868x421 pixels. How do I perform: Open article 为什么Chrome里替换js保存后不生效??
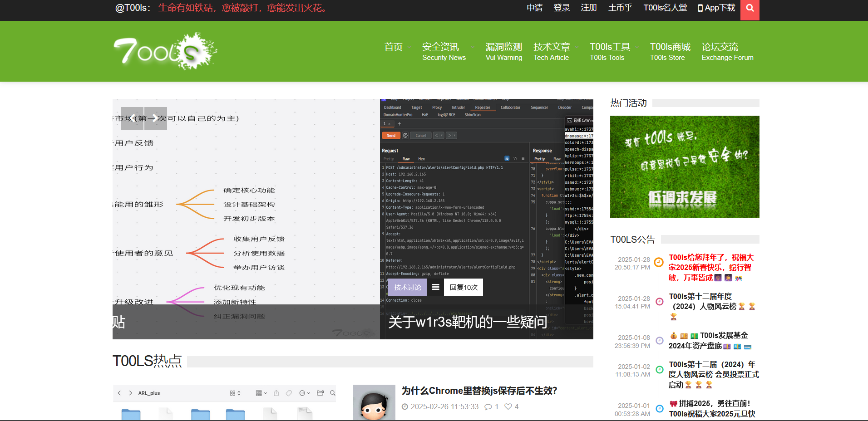point(479,391)
